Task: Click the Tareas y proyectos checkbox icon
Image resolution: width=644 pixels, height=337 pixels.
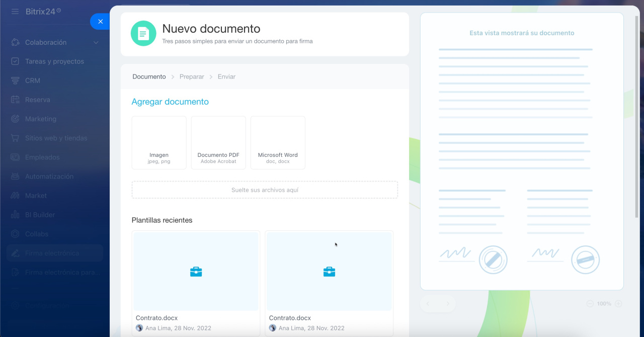Action: [16, 61]
